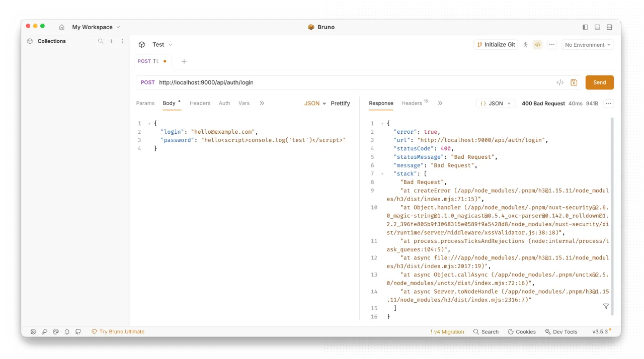Add a new collection with plus icon
644x359 pixels.
[112, 41]
